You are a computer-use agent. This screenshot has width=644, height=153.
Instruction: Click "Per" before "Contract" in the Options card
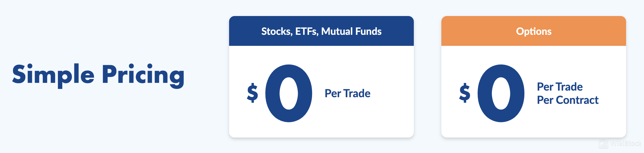[x=545, y=100]
